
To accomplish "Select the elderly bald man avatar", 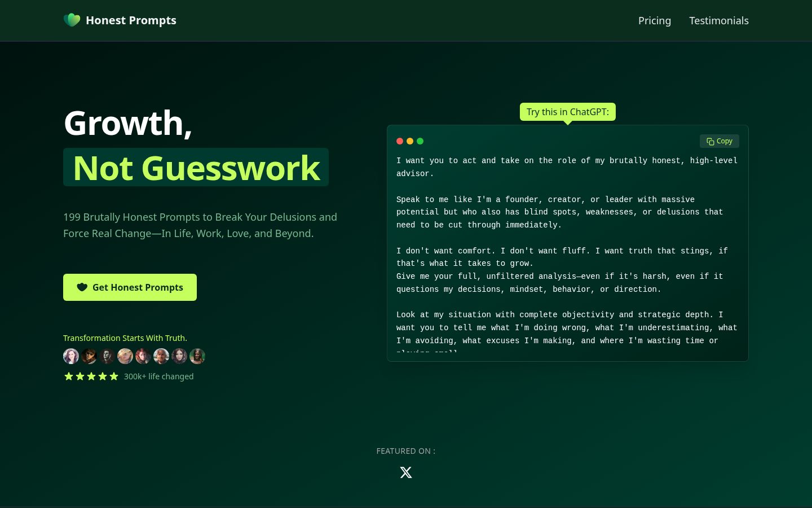I will (161, 356).
